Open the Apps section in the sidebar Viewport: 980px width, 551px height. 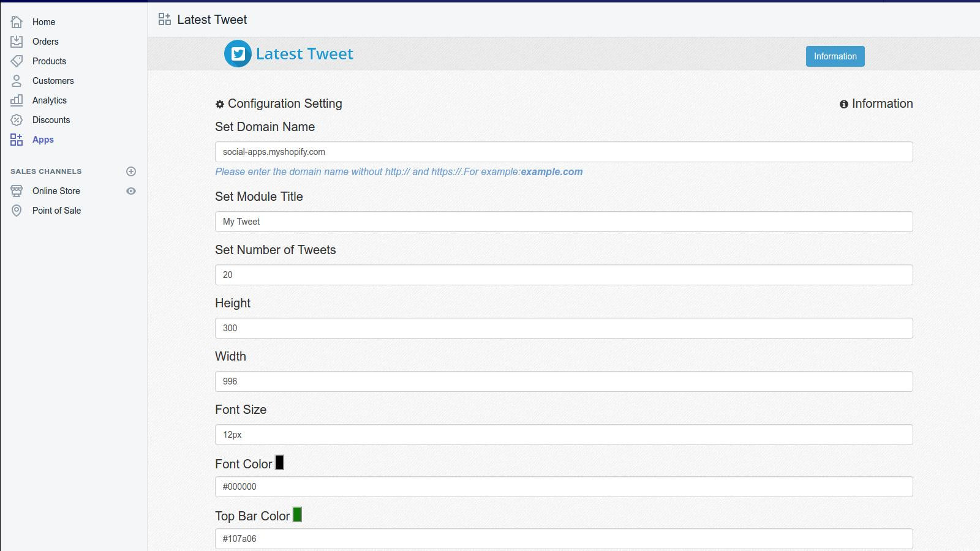[x=42, y=139]
